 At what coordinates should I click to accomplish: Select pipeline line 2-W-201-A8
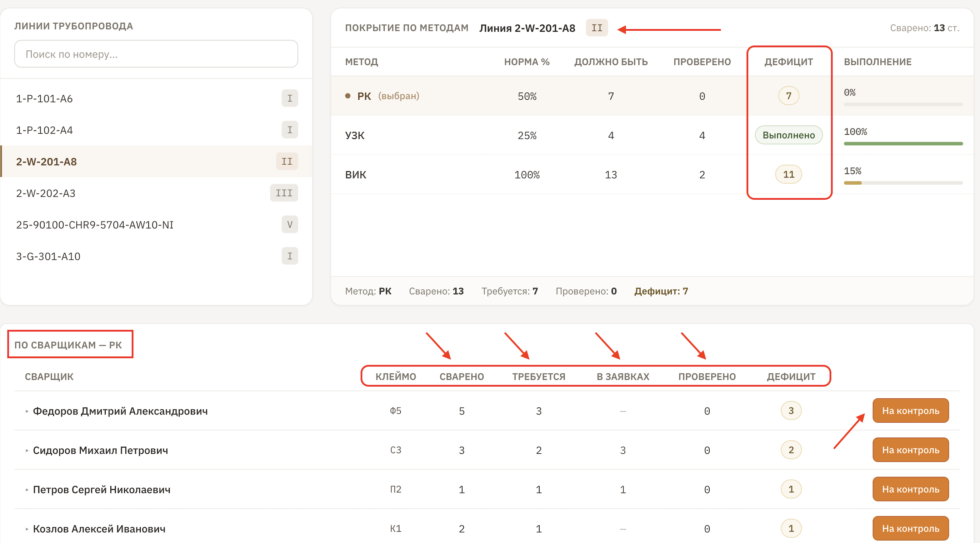(x=156, y=162)
